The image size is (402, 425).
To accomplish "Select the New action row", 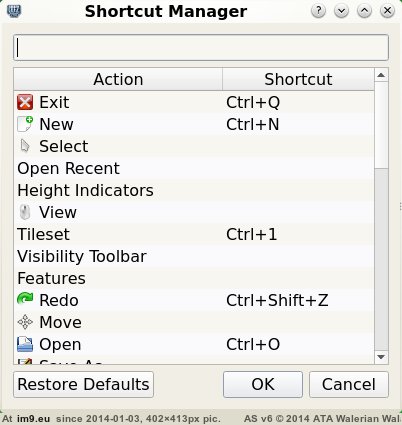I will coord(194,124).
